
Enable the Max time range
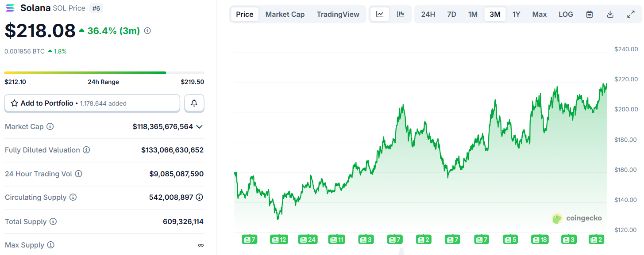(539, 14)
